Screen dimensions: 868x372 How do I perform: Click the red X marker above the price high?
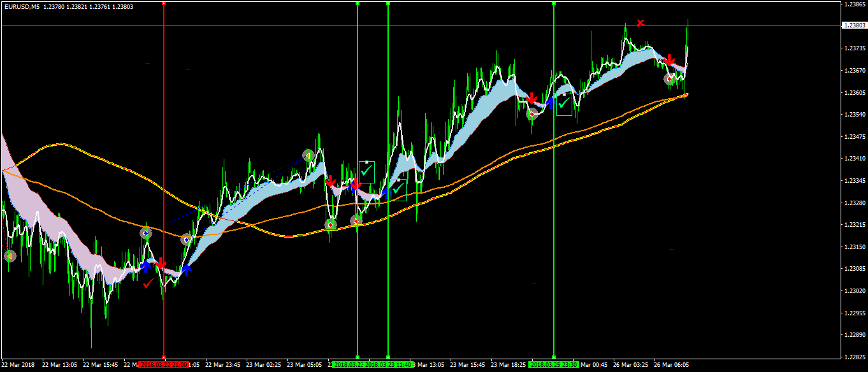click(x=641, y=23)
